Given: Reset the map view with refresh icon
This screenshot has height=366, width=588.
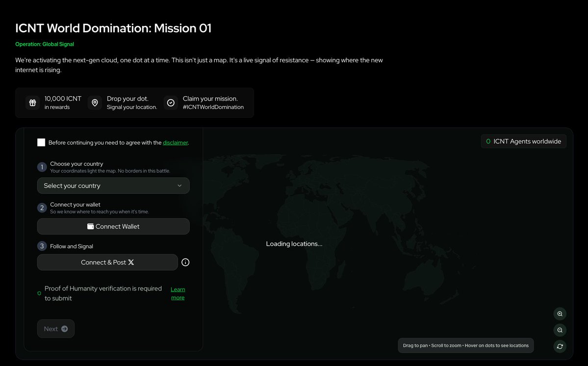Looking at the screenshot, I should (x=560, y=346).
